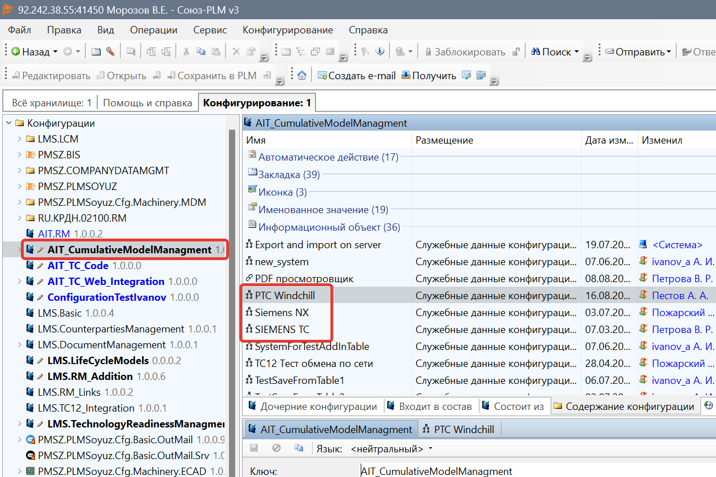716x477 pixels.
Task: Click the green Назад back button
Action: (32, 52)
